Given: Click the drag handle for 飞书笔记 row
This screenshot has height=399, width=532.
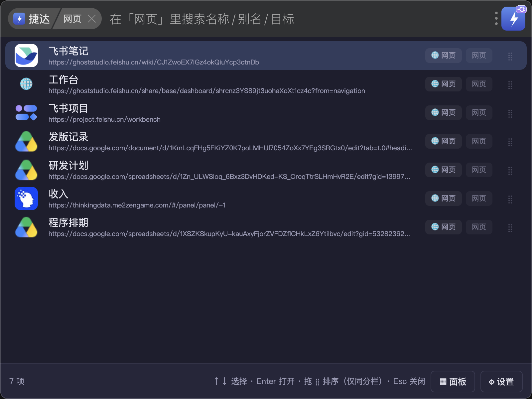Looking at the screenshot, I should (510, 56).
